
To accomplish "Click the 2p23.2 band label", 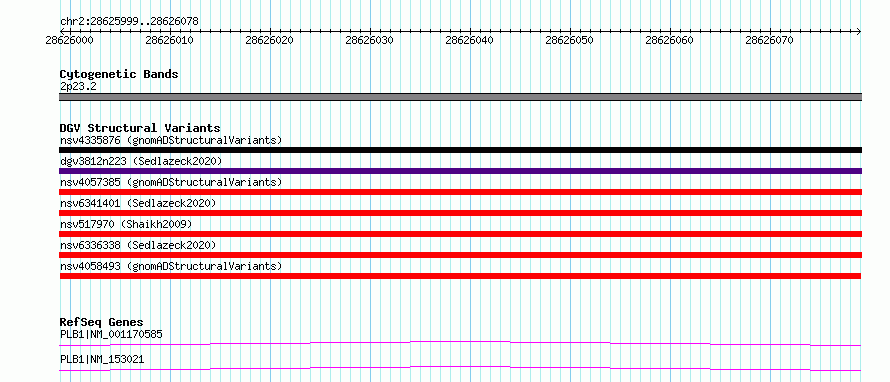I will [x=78, y=87].
